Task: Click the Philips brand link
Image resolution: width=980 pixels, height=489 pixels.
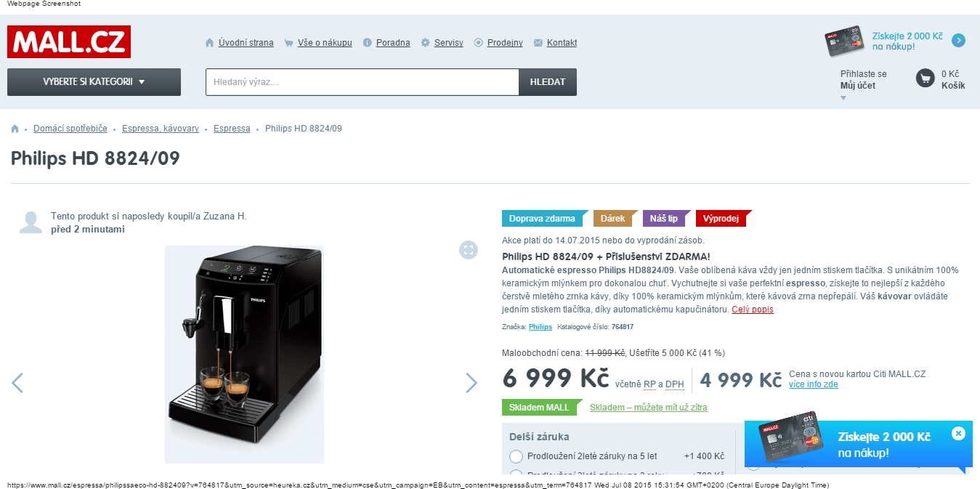Action: (540, 327)
